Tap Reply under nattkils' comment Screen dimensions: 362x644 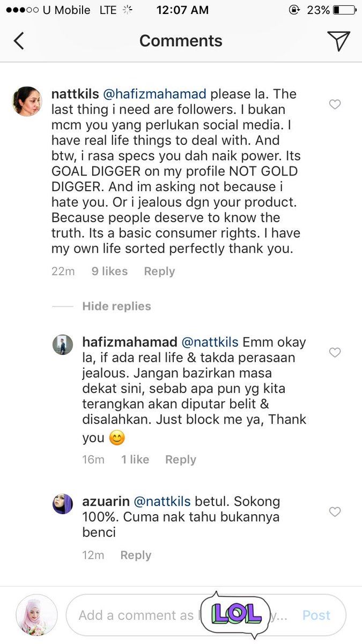tap(159, 271)
